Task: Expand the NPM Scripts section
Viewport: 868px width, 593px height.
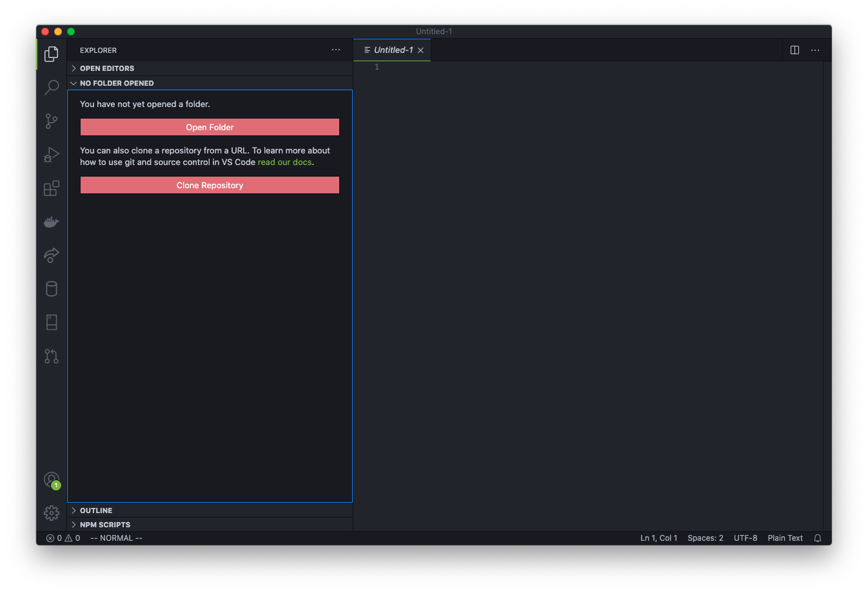Action: pos(210,525)
